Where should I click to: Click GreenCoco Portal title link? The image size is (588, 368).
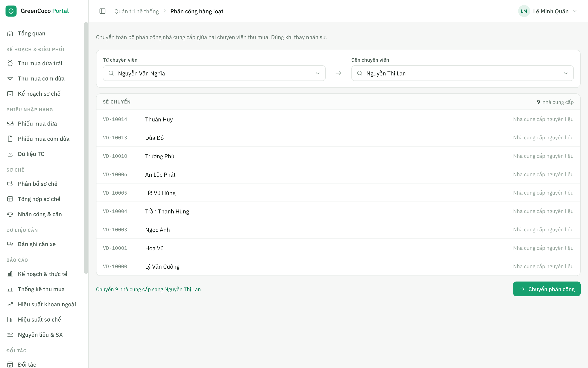(x=45, y=11)
